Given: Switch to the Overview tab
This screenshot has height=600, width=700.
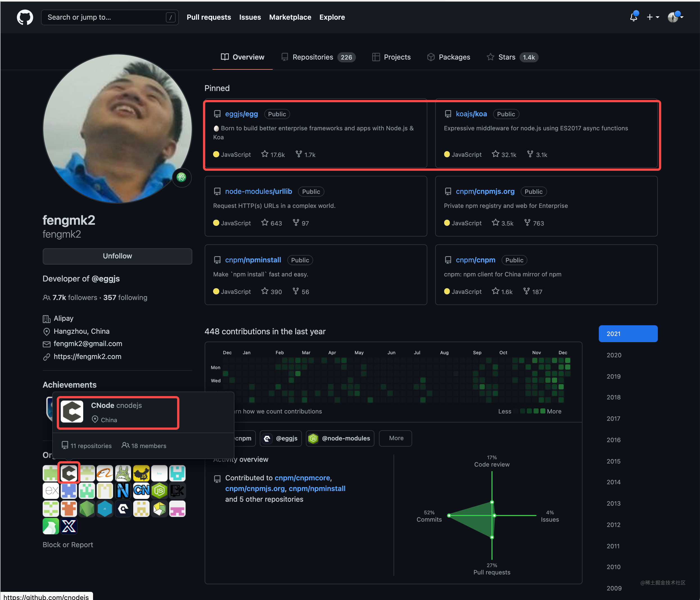Looking at the screenshot, I should click(243, 57).
